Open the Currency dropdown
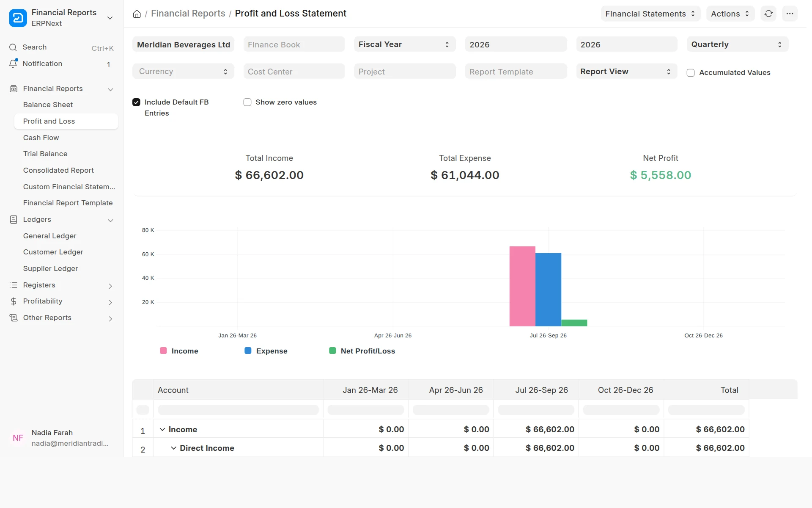 [x=183, y=72]
